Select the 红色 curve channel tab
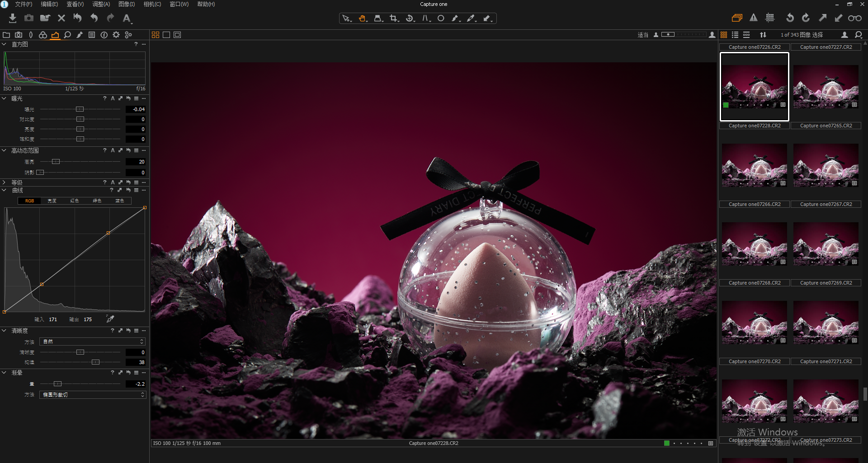Image resolution: width=868 pixels, height=463 pixels. click(75, 201)
